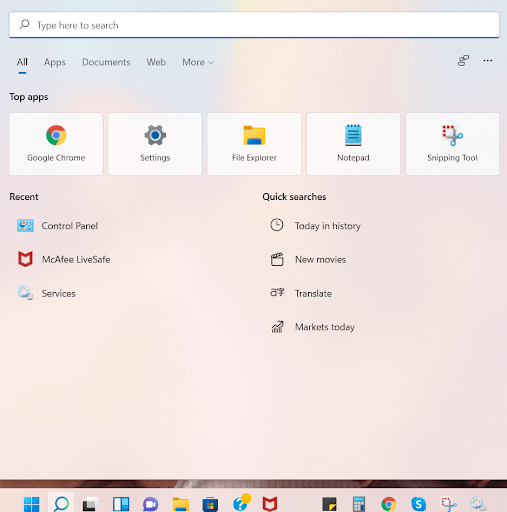This screenshot has height=512, width=507.
Task: Open Google Chrome from Top apps
Action: (56, 144)
